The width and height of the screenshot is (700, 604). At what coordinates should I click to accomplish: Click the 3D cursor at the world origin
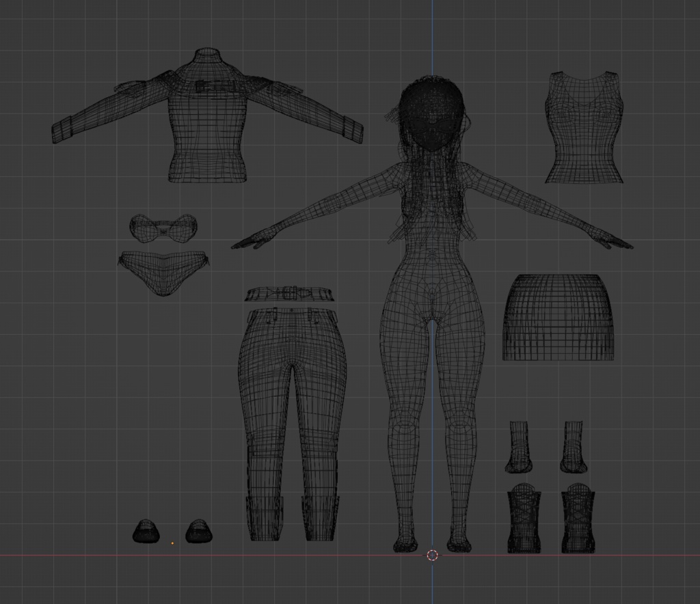(x=432, y=556)
